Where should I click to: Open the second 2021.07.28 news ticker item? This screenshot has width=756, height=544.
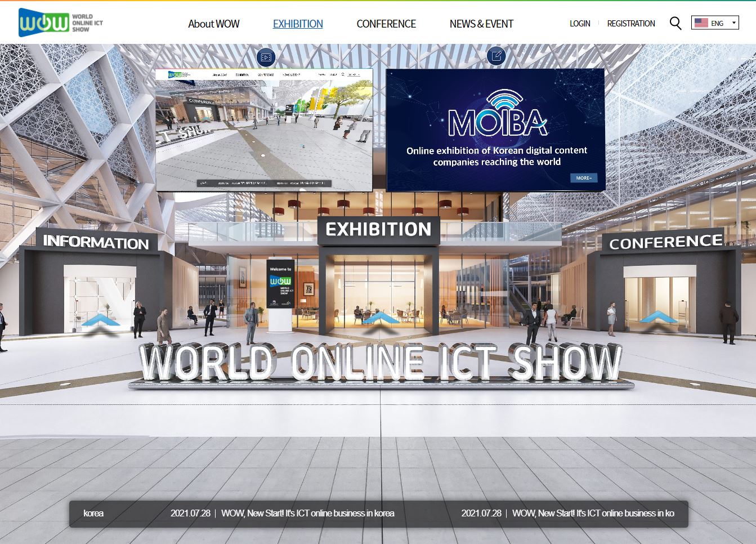click(x=568, y=514)
